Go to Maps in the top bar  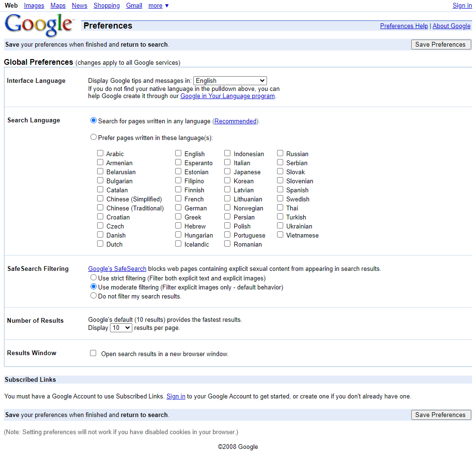[58, 5]
